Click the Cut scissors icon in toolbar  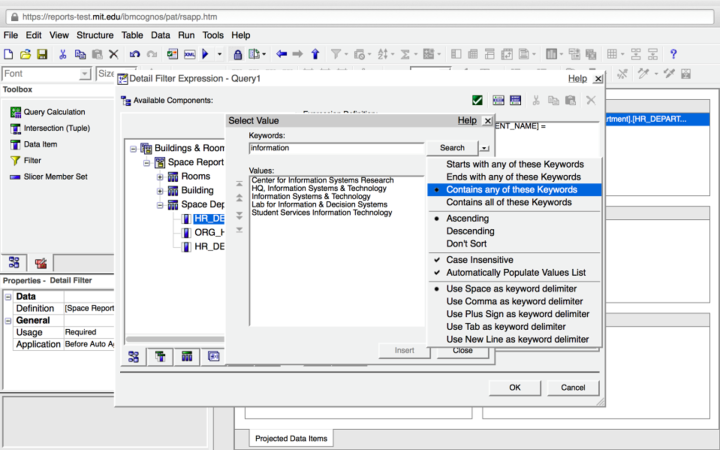point(63,54)
